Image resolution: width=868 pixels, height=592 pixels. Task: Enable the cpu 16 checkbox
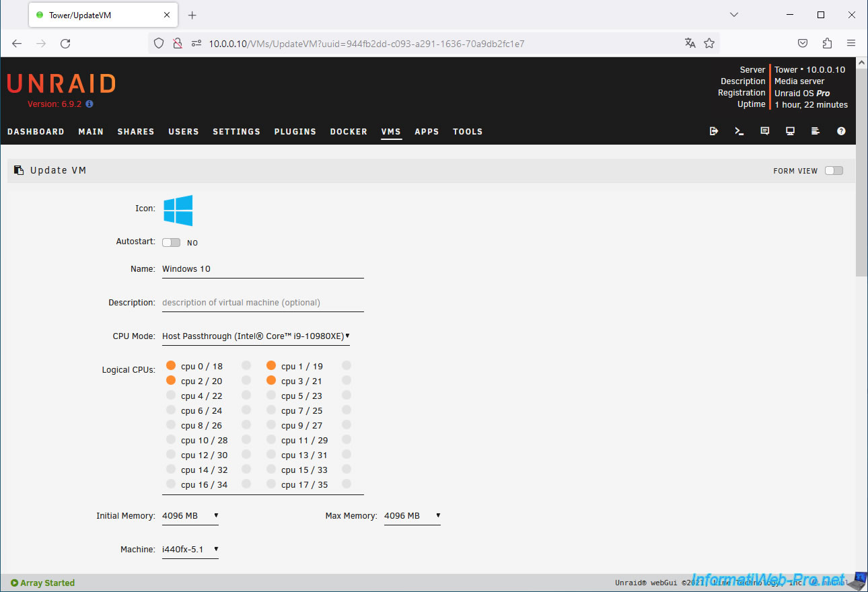[x=171, y=484]
